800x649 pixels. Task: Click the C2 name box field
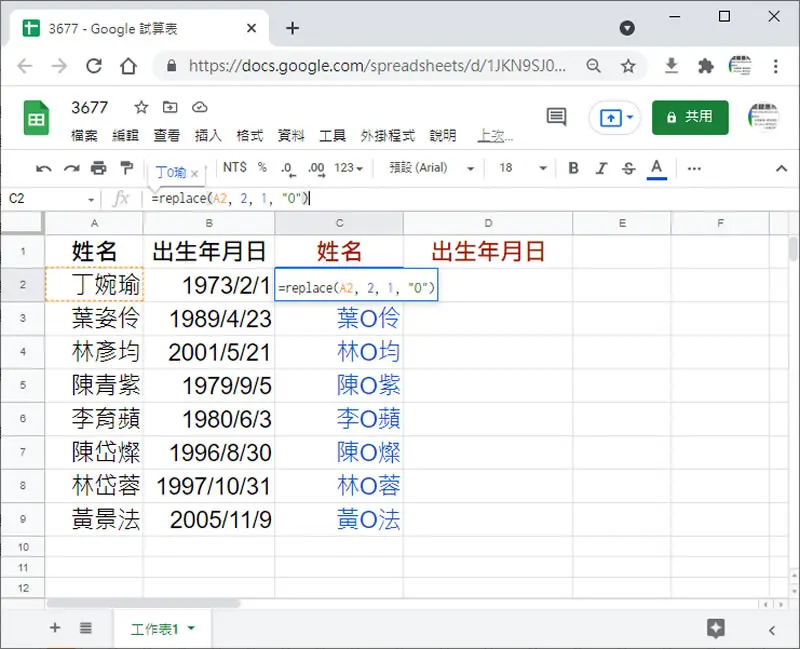(x=51, y=198)
